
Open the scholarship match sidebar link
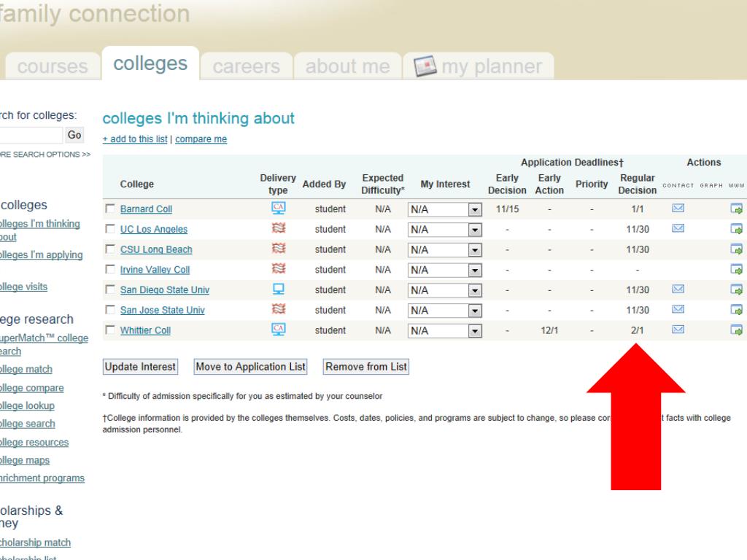35,542
